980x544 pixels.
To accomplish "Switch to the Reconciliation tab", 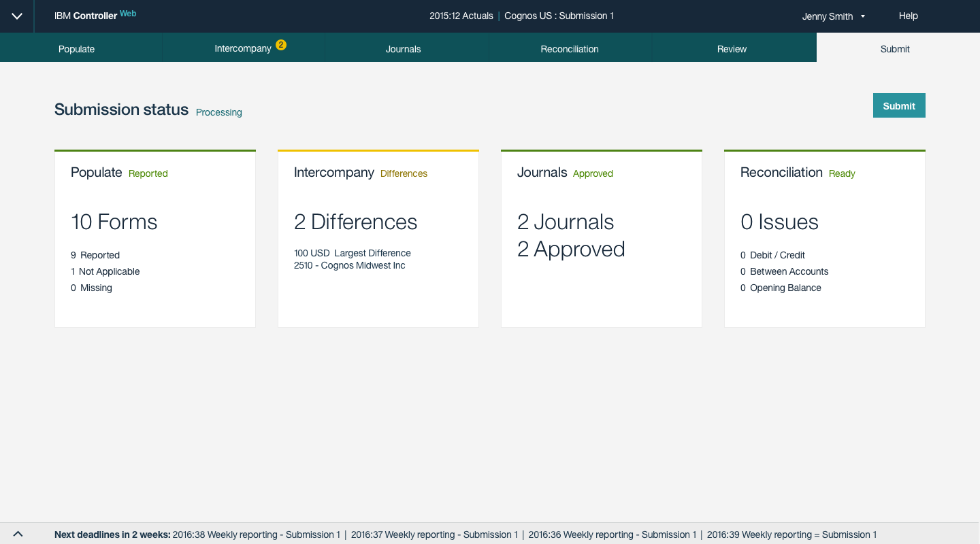I will [570, 49].
